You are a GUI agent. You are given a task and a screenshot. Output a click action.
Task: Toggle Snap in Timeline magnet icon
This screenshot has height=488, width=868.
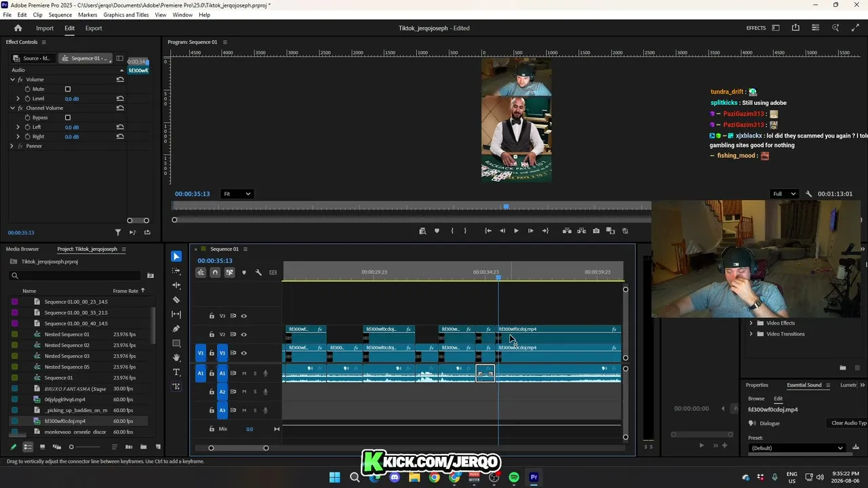click(215, 272)
